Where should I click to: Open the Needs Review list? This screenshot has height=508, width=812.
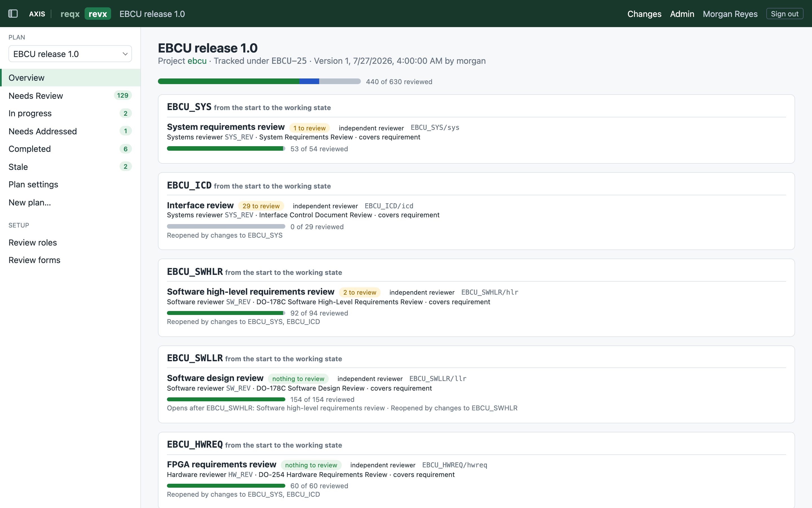[70, 95]
